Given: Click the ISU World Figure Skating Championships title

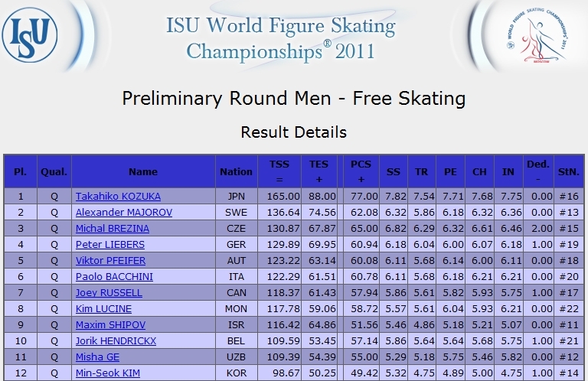Looking at the screenshot, I should [x=281, y=37].
